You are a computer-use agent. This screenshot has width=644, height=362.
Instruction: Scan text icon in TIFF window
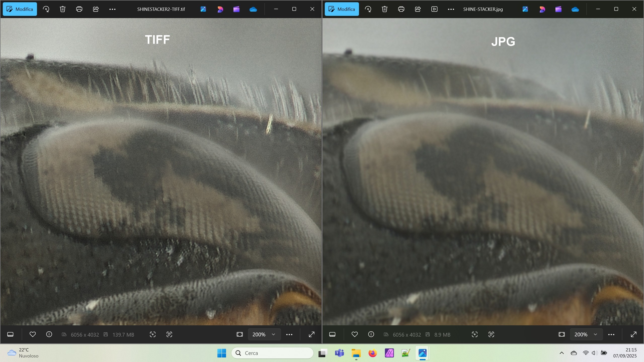point(169,334)
